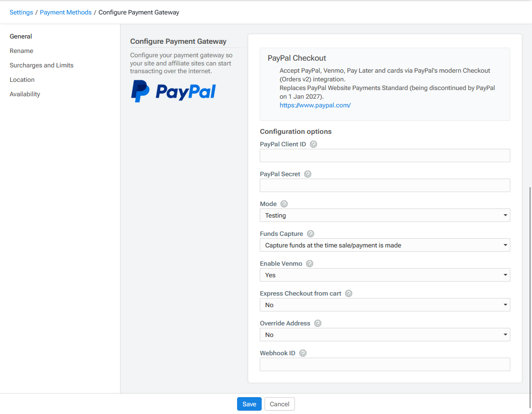Open help icon for PayPal Client ID
Screen dimensions: 532x414
(x=314, y=144)
